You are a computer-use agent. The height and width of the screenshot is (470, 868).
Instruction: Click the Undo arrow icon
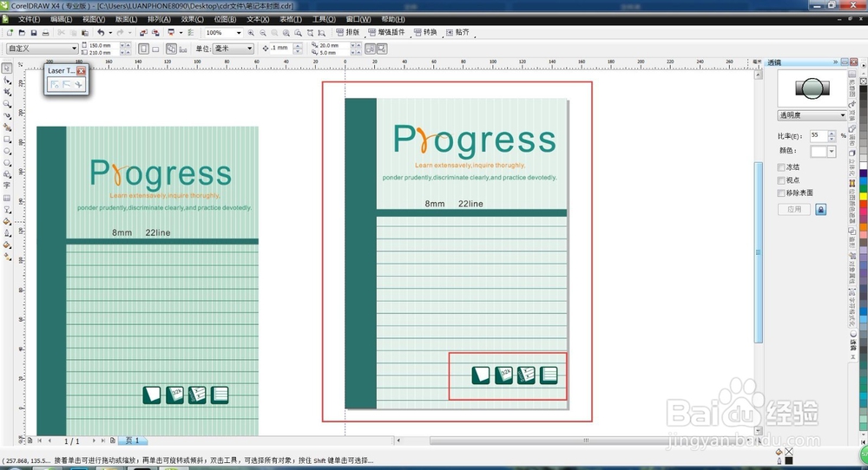pos(101,33)
